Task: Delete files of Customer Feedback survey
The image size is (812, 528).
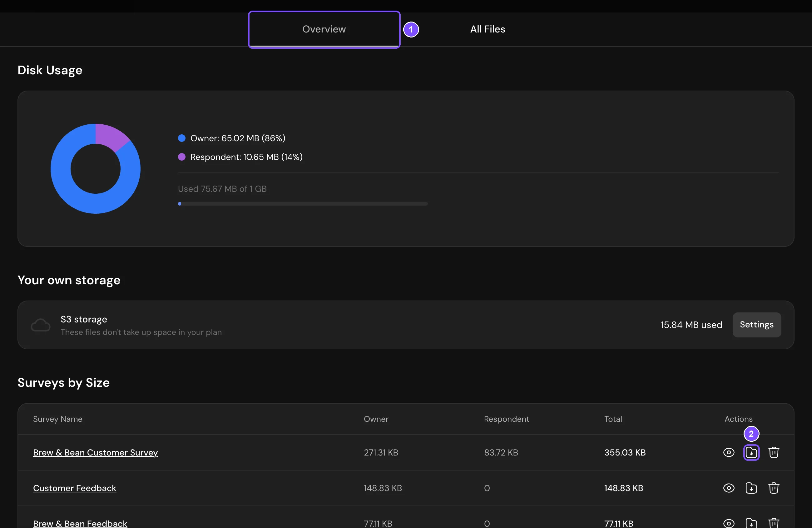Action: click(774, 488)
